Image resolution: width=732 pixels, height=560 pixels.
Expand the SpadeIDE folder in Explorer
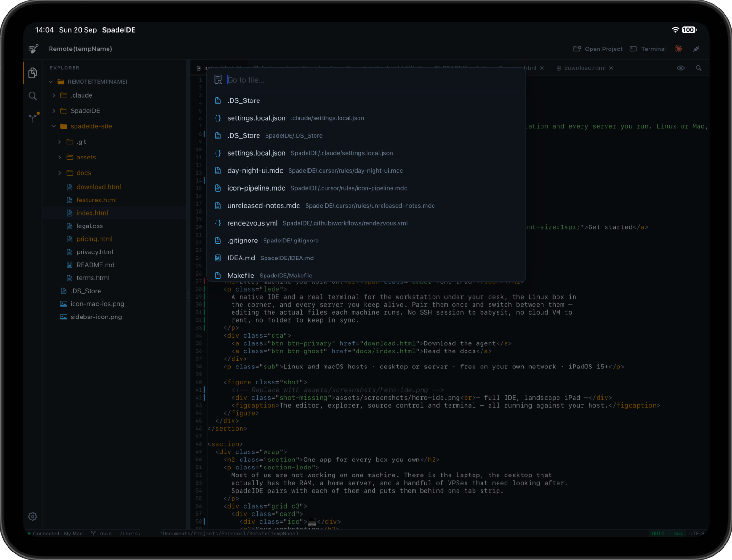click(x=54, y=111)
